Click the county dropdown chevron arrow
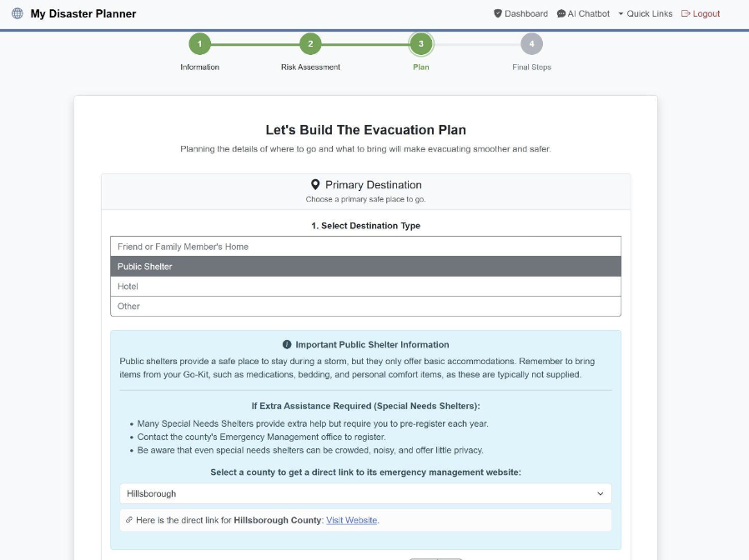 pyautogui.click(x=600, y=493)
